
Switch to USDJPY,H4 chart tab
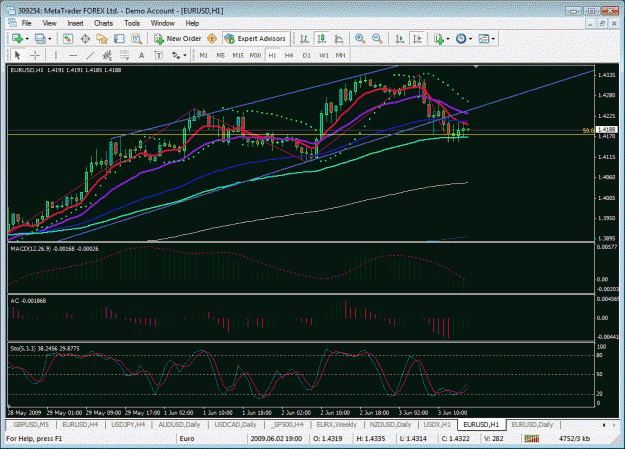128,425
